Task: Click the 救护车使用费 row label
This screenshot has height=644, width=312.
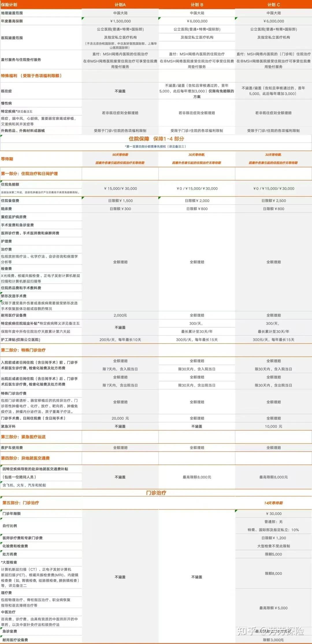Action: coord(12,447)
